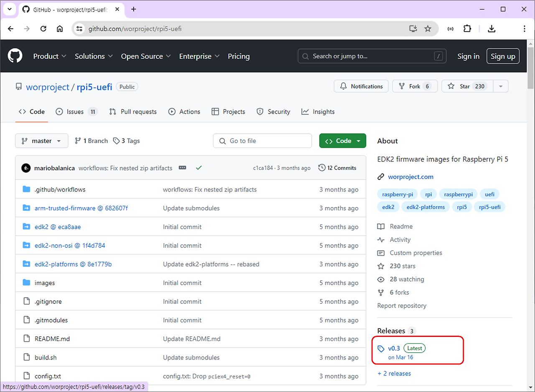535x392 pixels.
Task: Star the repository
Action: (x=467, y=86)
